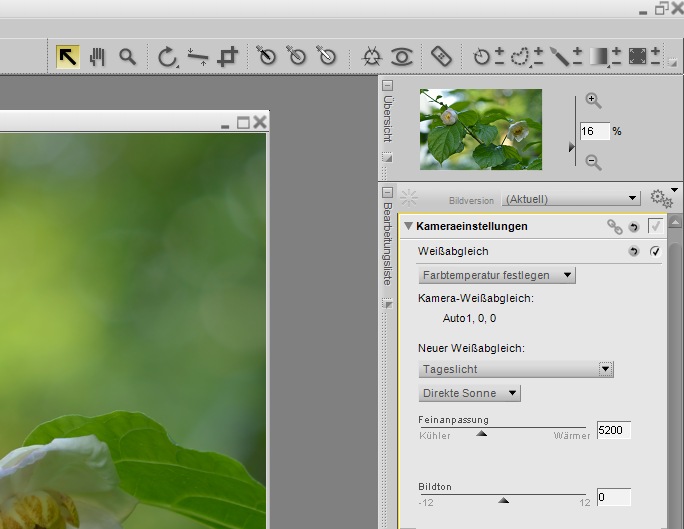684x529 pixels.
Task: Click the Feinanpassung slider handle
Action: click(x=482, y=434)
